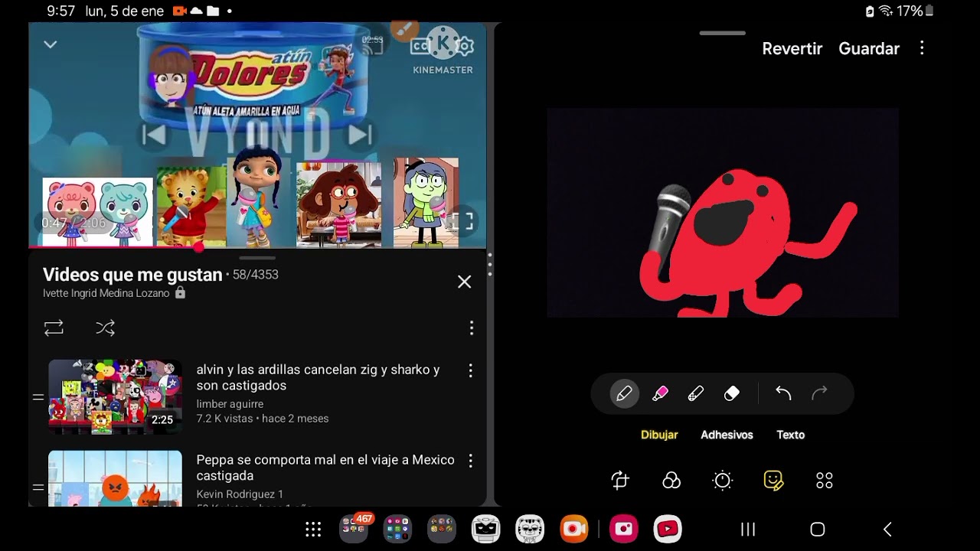Open the app drawer grid
The width and height of the screenshot is (980, 551).
click(312, 529)
